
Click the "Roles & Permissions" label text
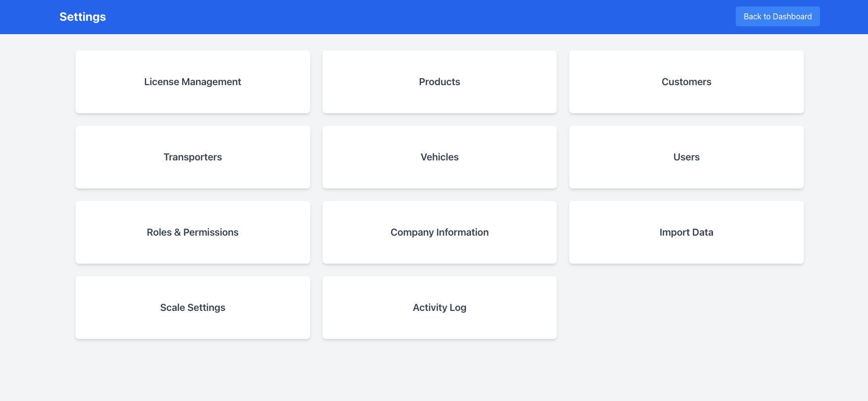click(193, 232)
